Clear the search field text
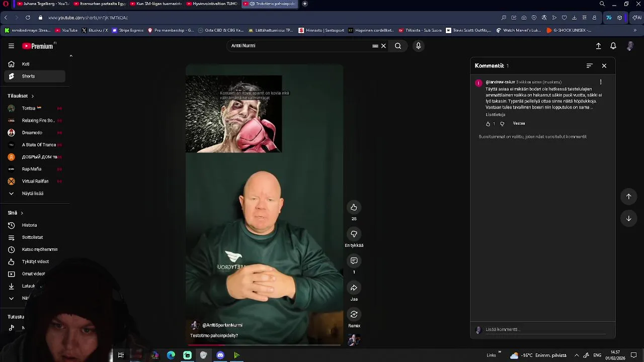This screenshot has height=362, width=644. [x=383, y=46]
